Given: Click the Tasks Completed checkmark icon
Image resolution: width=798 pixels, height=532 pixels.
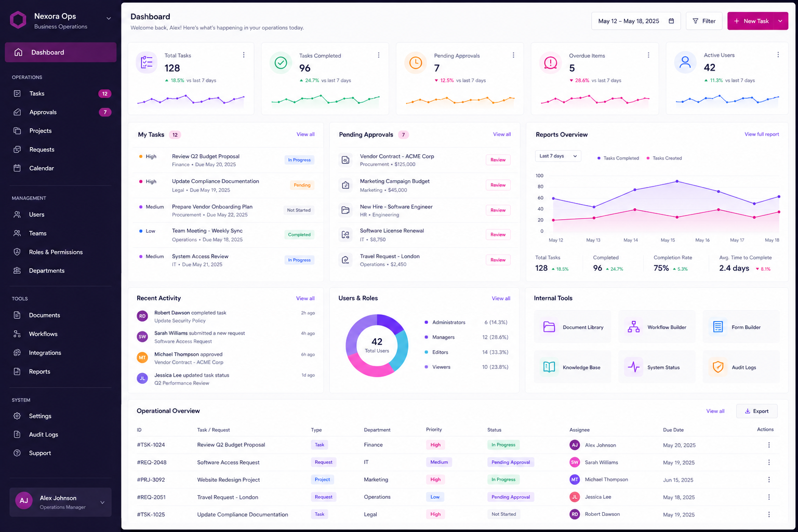Looking at the screenshot, I should (281, 62).
